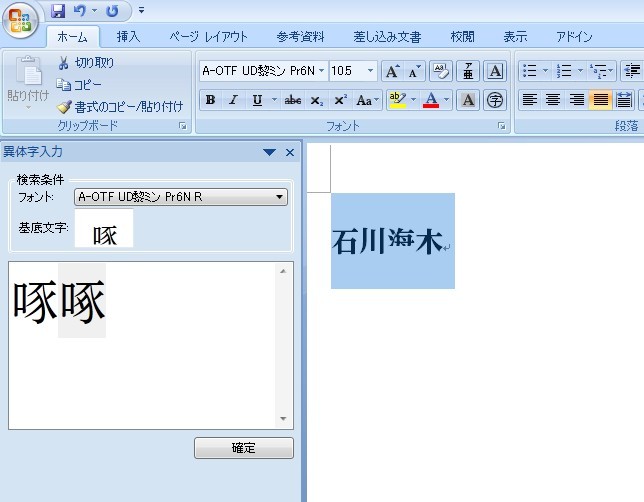Open highlight color dropdown arrow
The image size is (644, 502).
click(414, 100)
